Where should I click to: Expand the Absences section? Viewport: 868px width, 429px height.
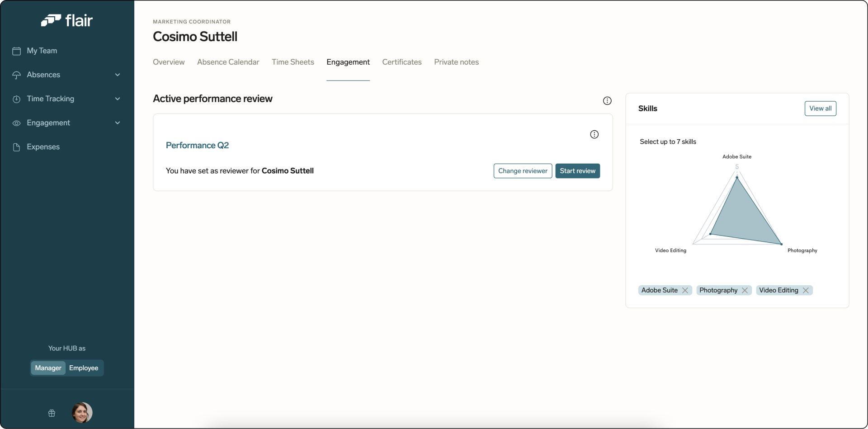118,75
